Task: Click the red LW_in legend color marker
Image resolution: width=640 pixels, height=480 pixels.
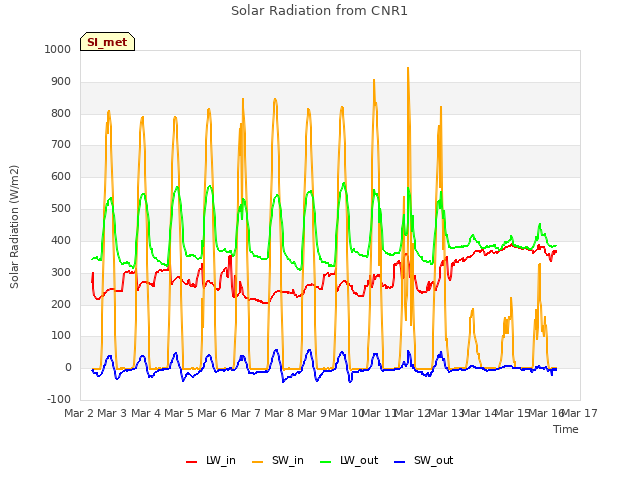Action: click(191, 462)
